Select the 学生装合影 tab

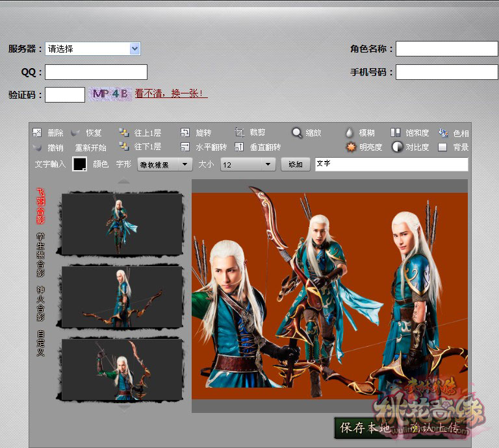[40, 255]
